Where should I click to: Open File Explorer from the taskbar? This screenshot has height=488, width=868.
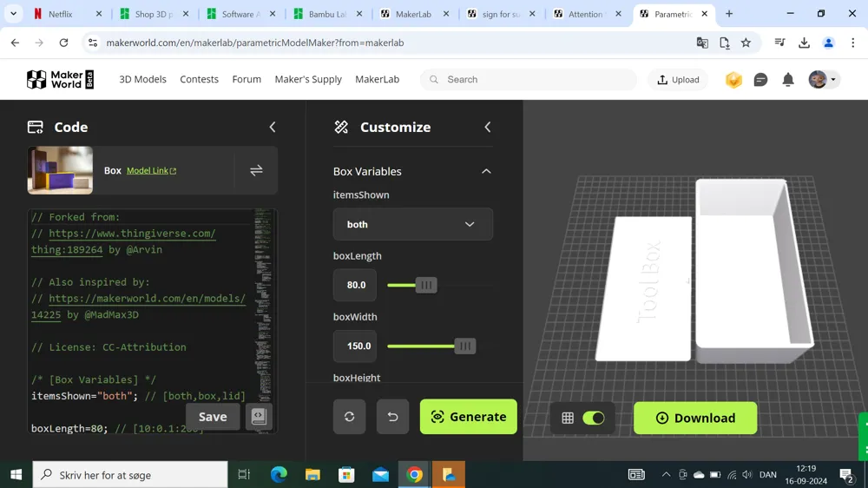click(312, 475)
